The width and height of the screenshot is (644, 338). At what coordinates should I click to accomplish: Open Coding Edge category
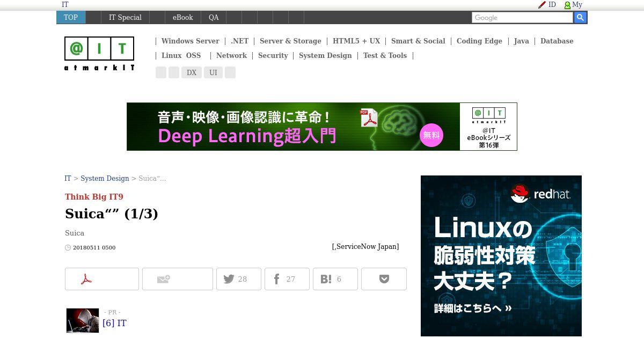coord(479,41)
